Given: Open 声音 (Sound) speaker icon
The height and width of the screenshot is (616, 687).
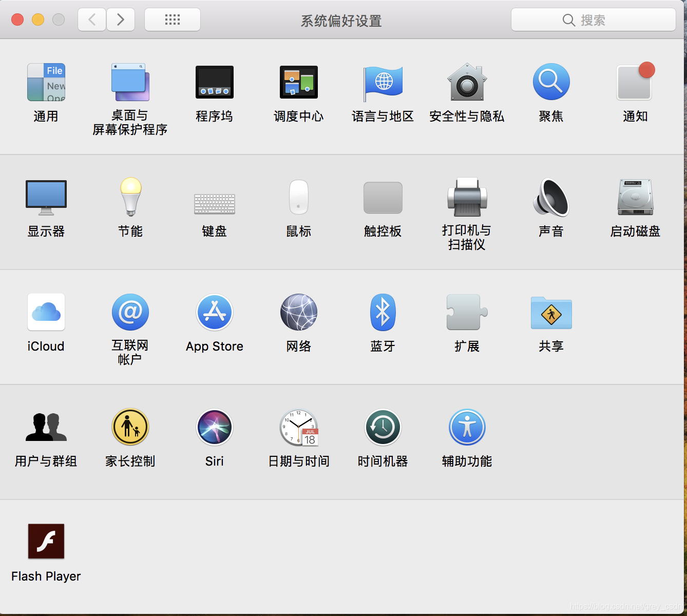Looking at the screenshot, I should (551, 197).
